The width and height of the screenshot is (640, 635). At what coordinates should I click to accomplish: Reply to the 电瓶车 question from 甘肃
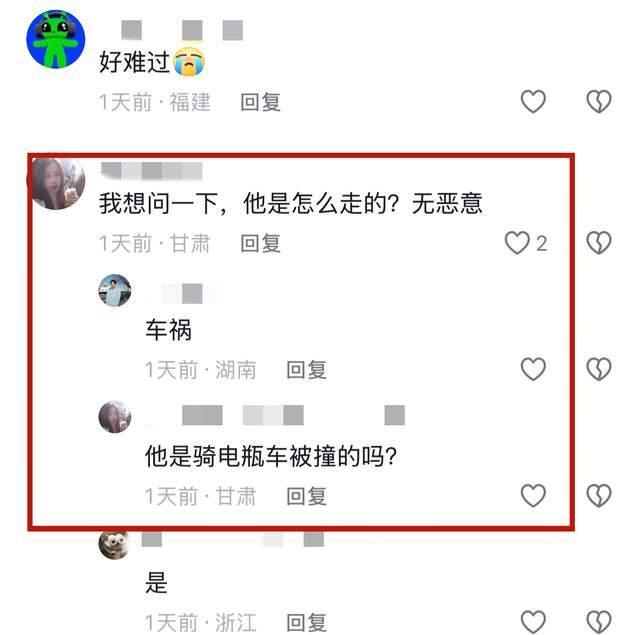307,496
